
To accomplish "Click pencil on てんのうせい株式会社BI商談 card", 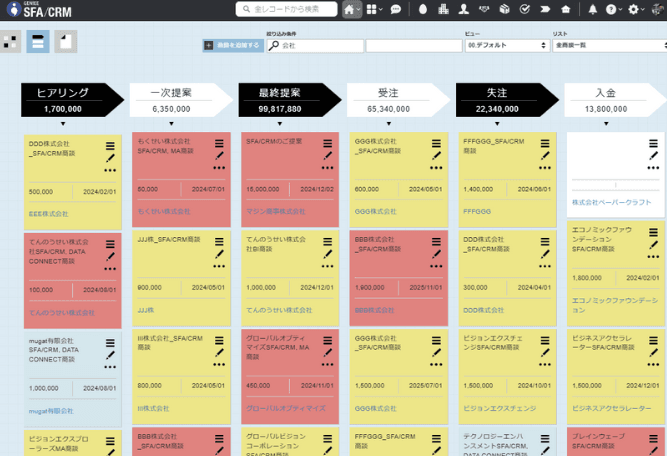I will [328, 254].
